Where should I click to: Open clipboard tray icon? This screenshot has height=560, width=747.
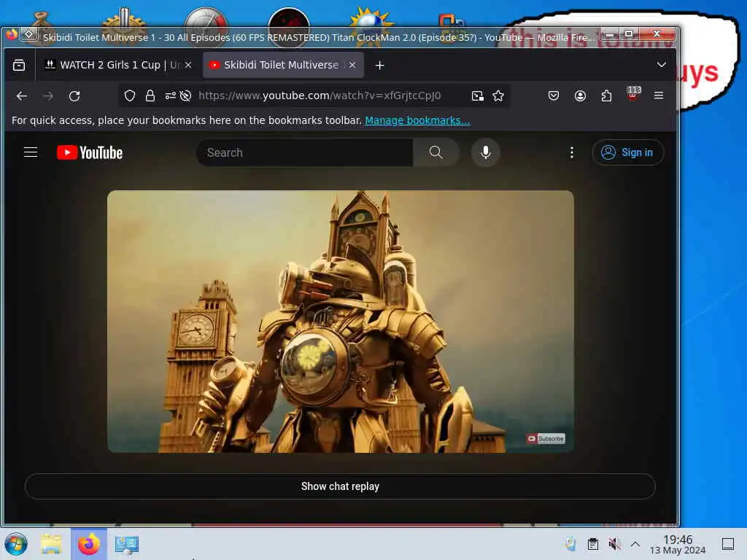click(x=592, y=544)
